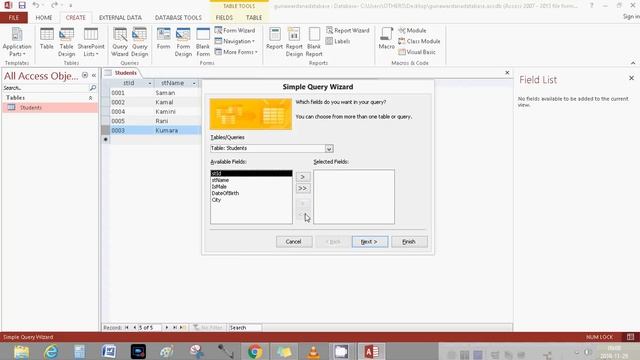Open Tables/Queries combo box dropdown
Viewport: 640px width, 360px height.
(x=329, y=149)
